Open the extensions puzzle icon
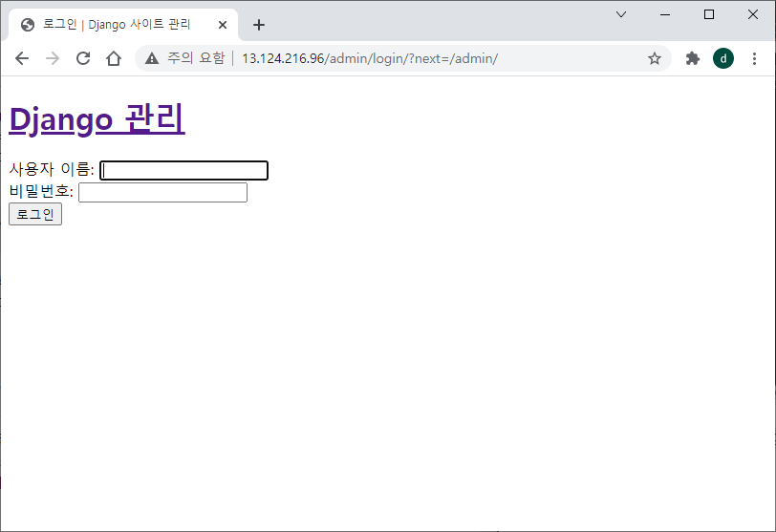This screenshot has height=532, width=776. [692, 58]
